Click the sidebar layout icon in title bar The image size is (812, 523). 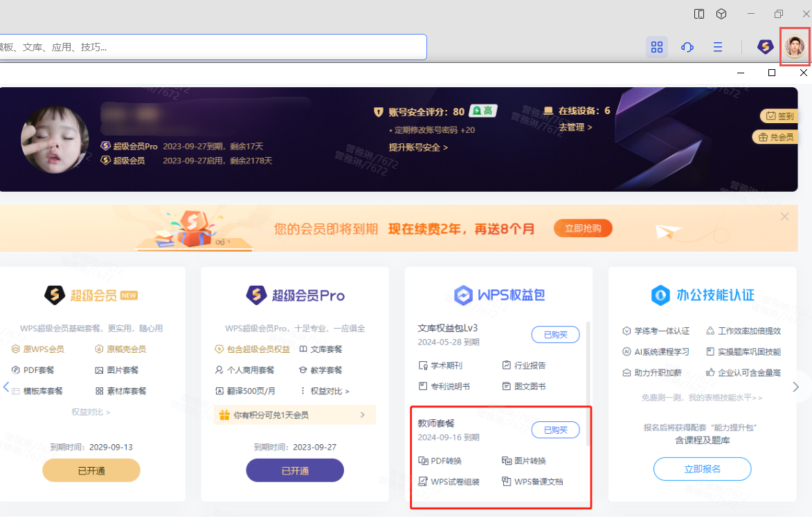click(x=700, y=14)
